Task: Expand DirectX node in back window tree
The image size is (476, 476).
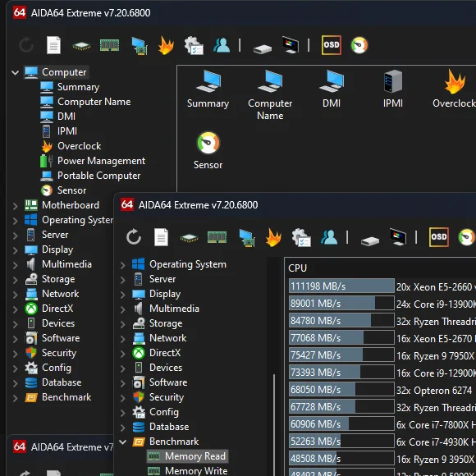Action: 15,309
